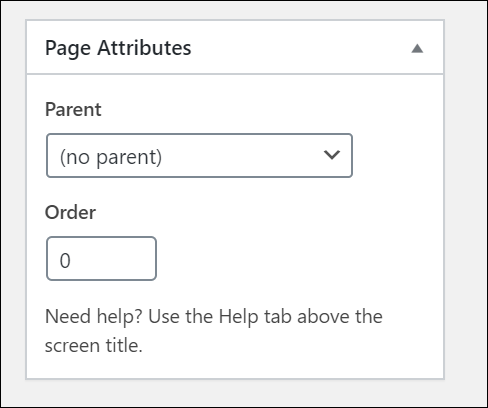The height and width of the screenshot is (408, 488).
Task: Focus the Order number input field
Action: point(101,258)
